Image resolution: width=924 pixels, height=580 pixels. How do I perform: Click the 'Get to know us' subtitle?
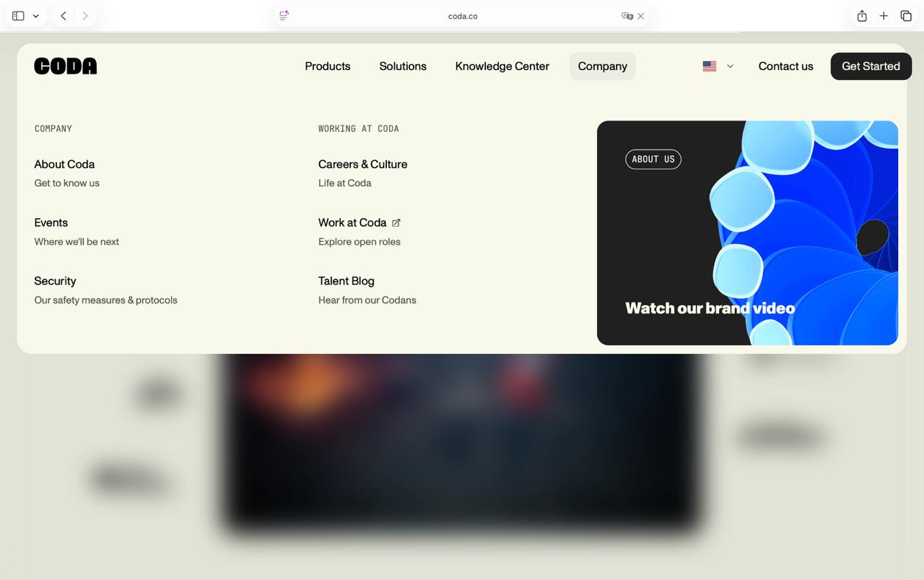click(x=67, y=183)
